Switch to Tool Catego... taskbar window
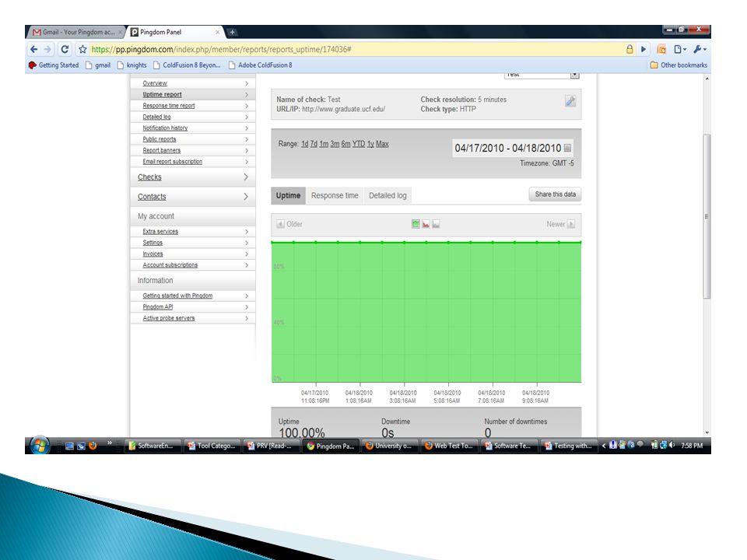This screenshot has width=747, height=560. tap(211, 446)
